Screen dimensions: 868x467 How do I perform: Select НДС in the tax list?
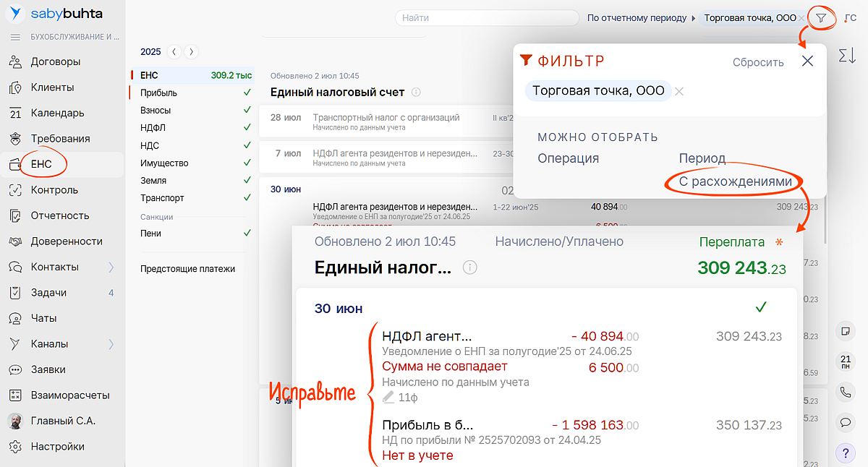pos(150,145)
